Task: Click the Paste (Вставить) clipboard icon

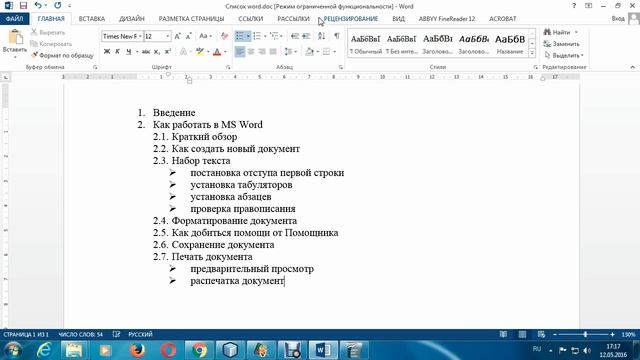Action: [x=15, y=38]
